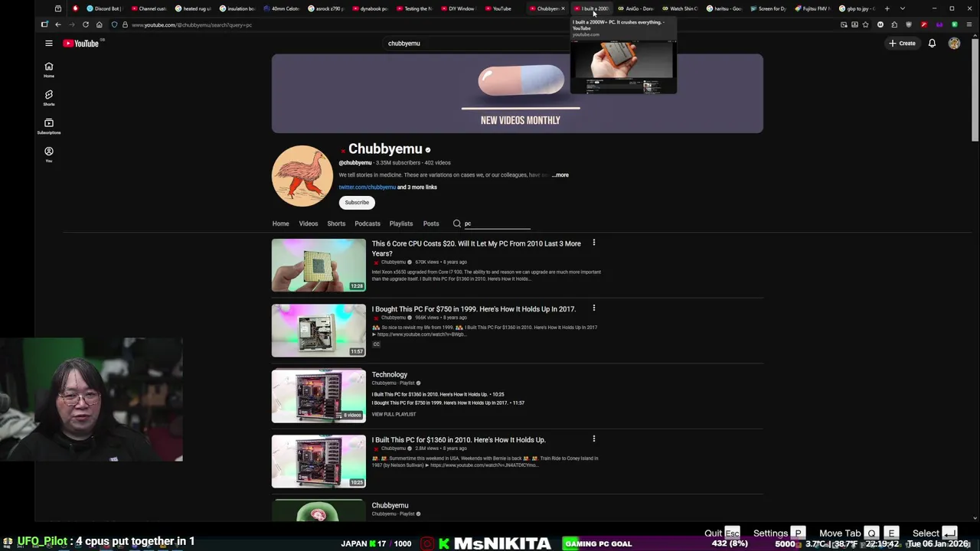The width and height of the screenshot is (980, 551).
Task: Open the account avatar menu
Action: [954, 44]
